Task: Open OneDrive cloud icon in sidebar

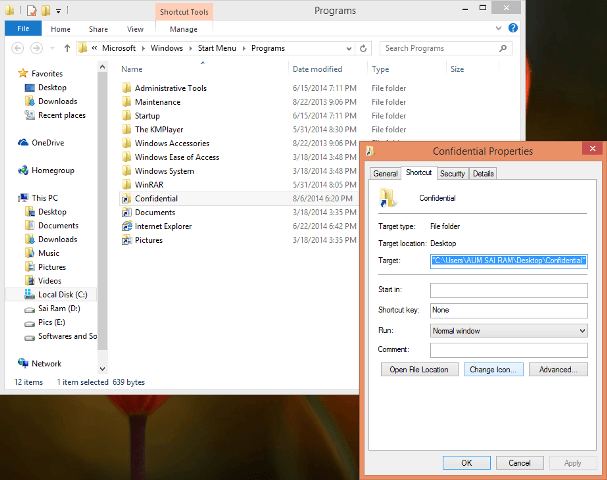Action: coord(23,142)
